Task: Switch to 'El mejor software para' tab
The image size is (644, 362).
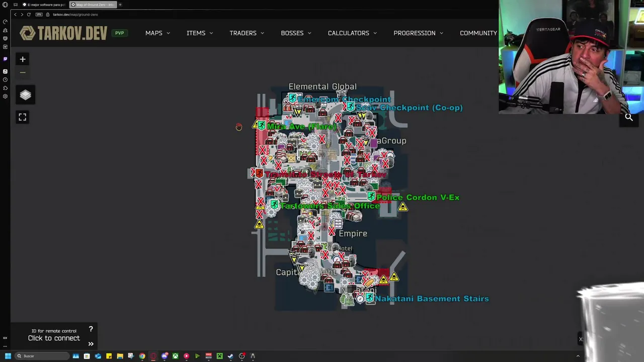Action: click(44, 5)
